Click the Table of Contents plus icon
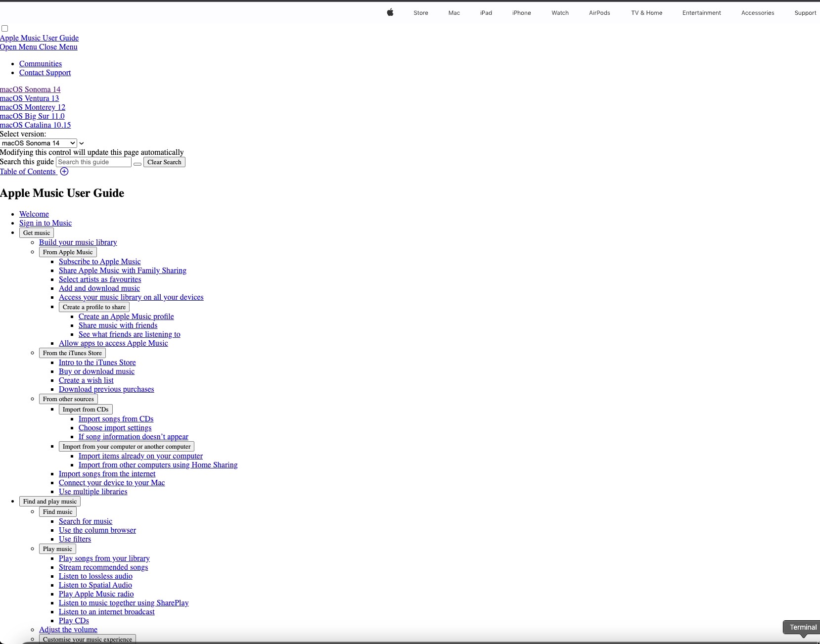The image size is (820, 644). click(64, 172)
